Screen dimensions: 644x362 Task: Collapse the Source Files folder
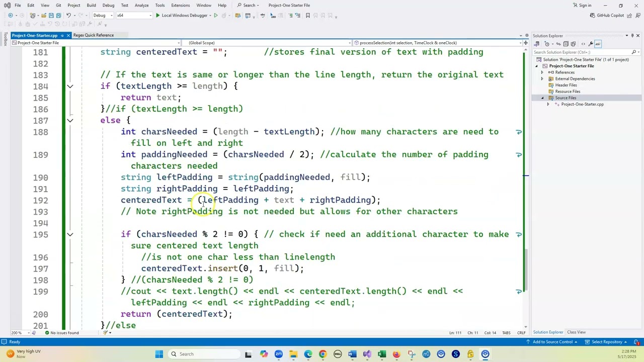click(x=542, y=98)
